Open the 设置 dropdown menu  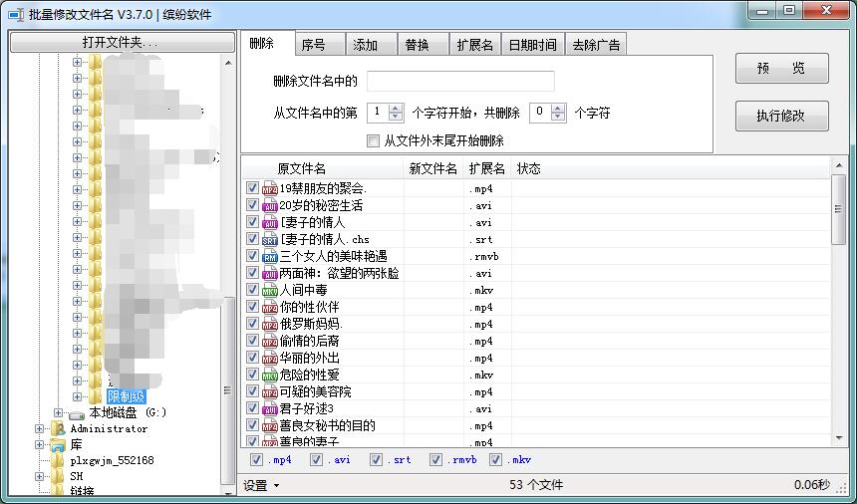pyautogui.click(x=262, y=486)
